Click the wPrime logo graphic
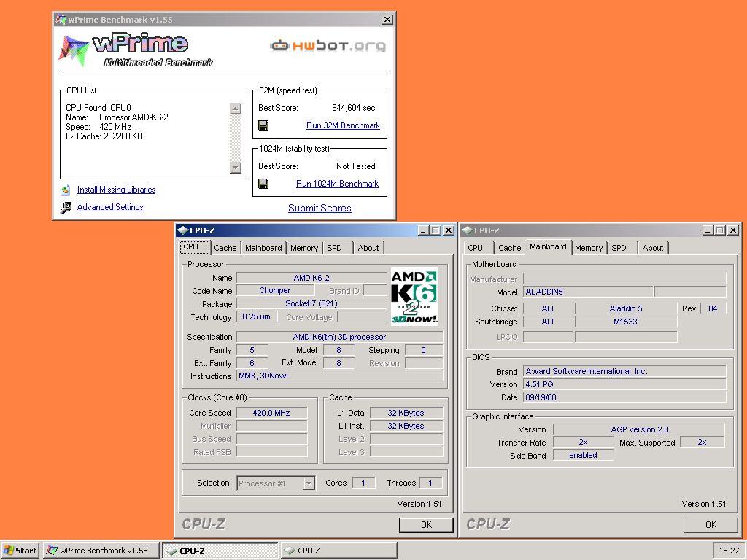 (x=136, y=50)
